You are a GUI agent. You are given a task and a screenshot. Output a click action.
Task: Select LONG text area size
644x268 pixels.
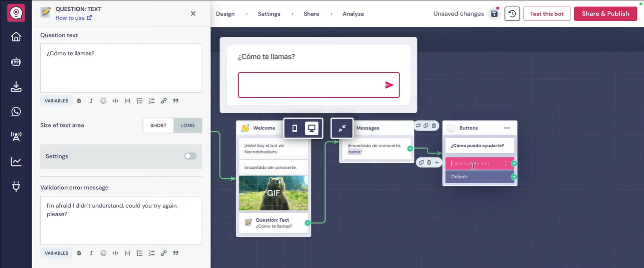pos(188,126)
